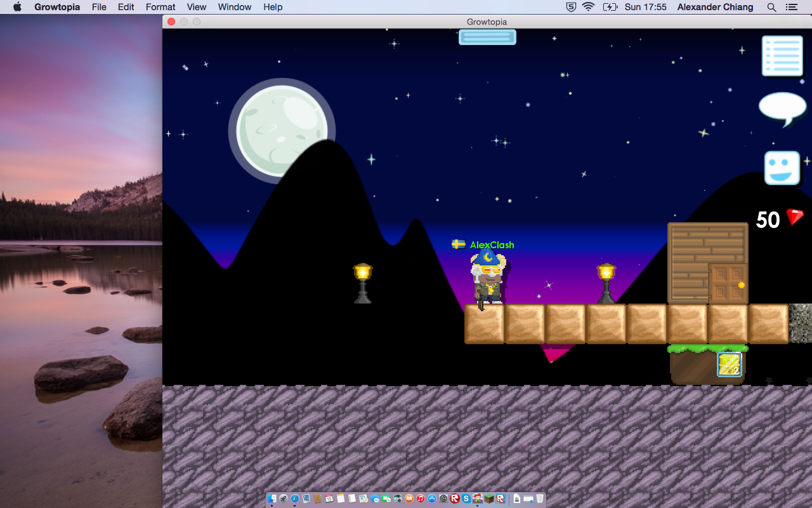
Task: Open the game menu list icon
Action: [782, 55]
